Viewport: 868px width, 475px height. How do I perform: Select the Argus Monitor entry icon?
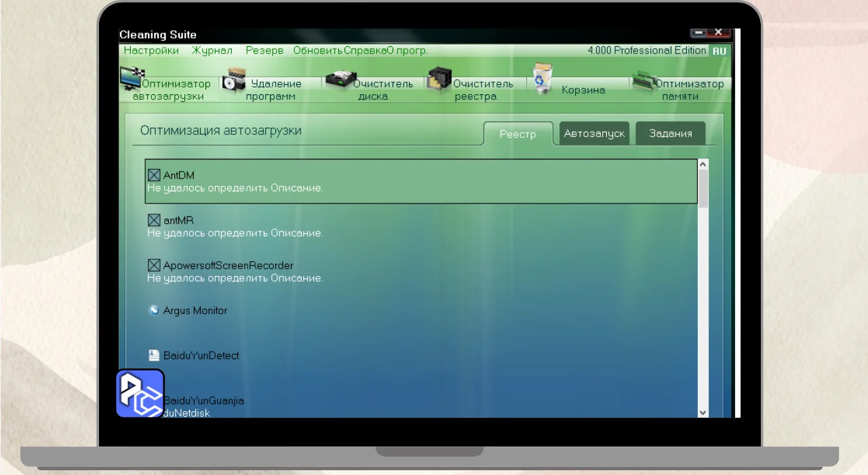click(x=154, y=310)
